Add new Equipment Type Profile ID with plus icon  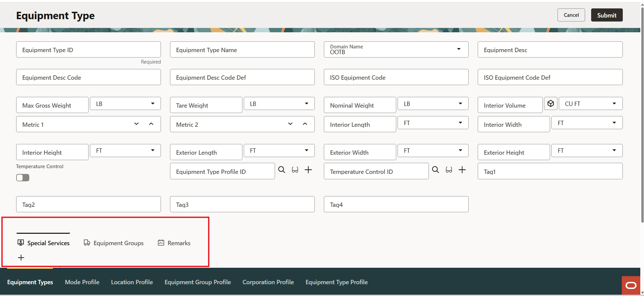point(308,170)
